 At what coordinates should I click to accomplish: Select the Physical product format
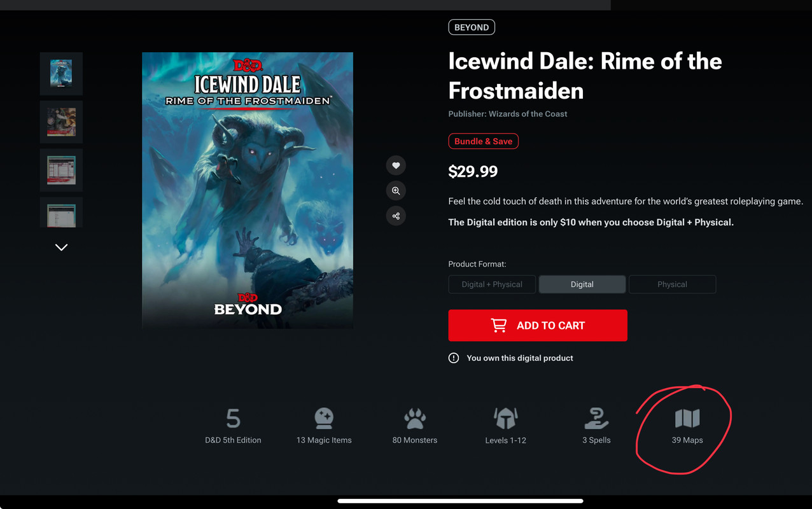pos(673,284)
